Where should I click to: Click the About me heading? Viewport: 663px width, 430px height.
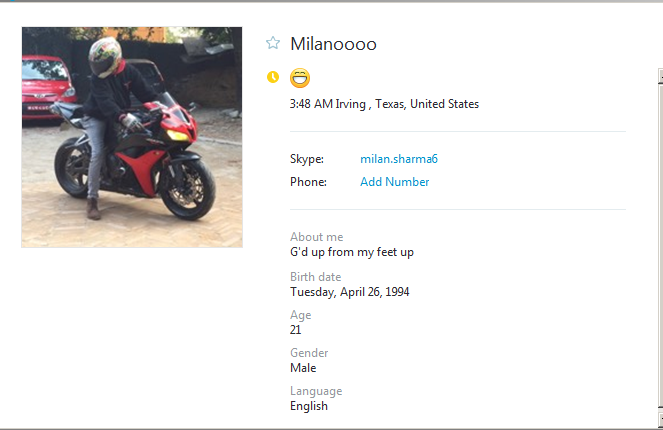[x=316, y=237]
